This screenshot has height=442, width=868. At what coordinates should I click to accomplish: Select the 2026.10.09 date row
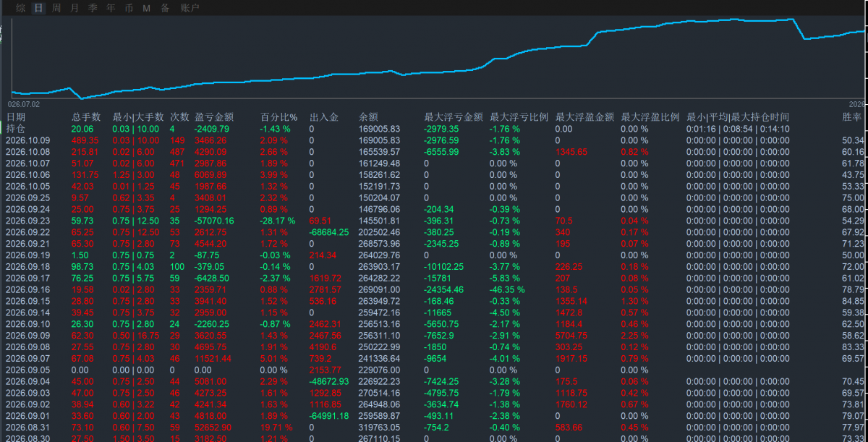pyautogui.click(x=27, y=140)
